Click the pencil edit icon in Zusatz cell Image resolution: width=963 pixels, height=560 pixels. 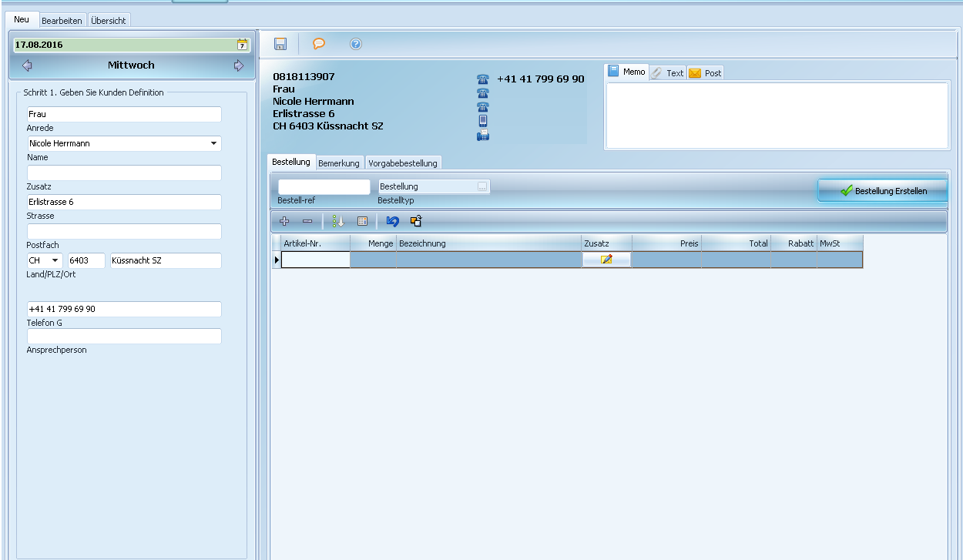[606, 260]
